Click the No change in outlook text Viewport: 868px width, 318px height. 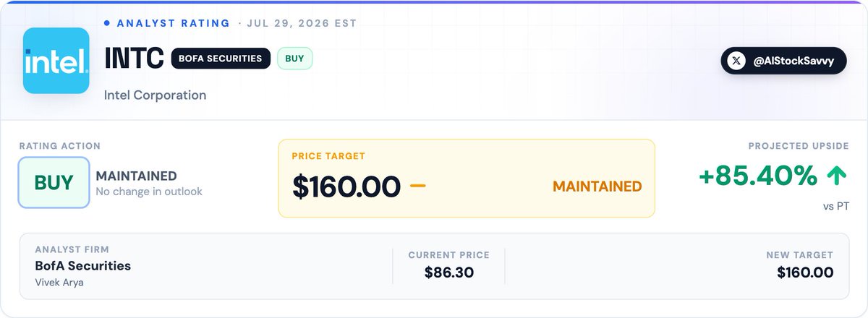pos(149,192)
